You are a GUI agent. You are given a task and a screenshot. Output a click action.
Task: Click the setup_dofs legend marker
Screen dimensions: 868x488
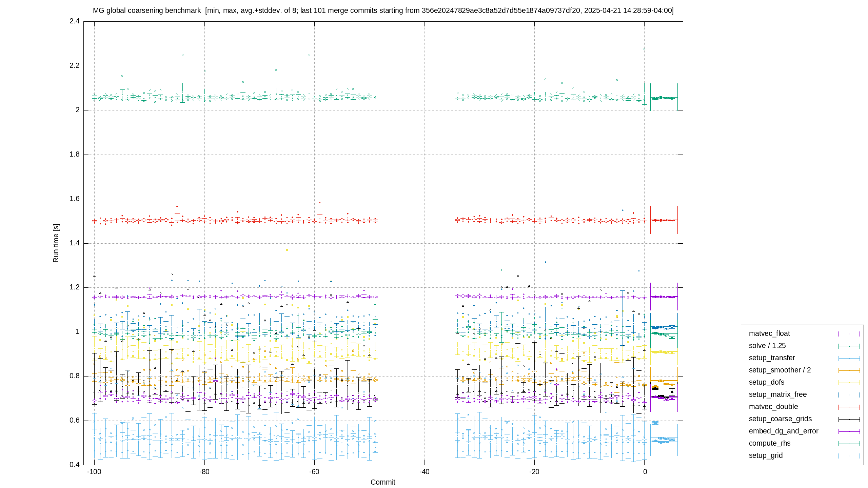point(849,383)
